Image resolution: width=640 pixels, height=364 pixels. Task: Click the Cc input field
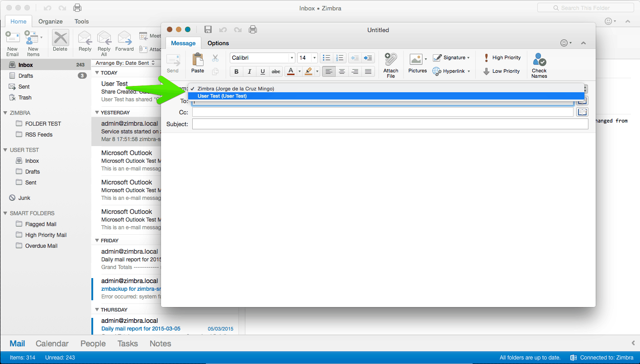pos(383,112)
